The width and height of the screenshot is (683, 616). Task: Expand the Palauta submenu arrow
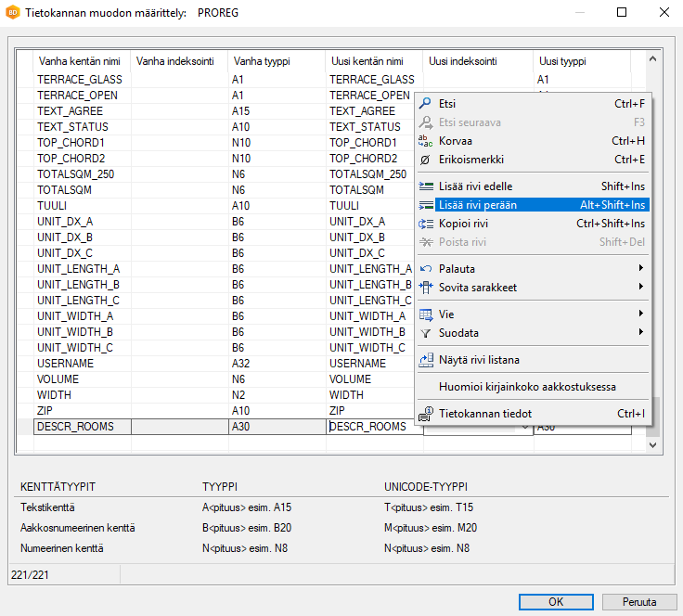tap(641, 269)
